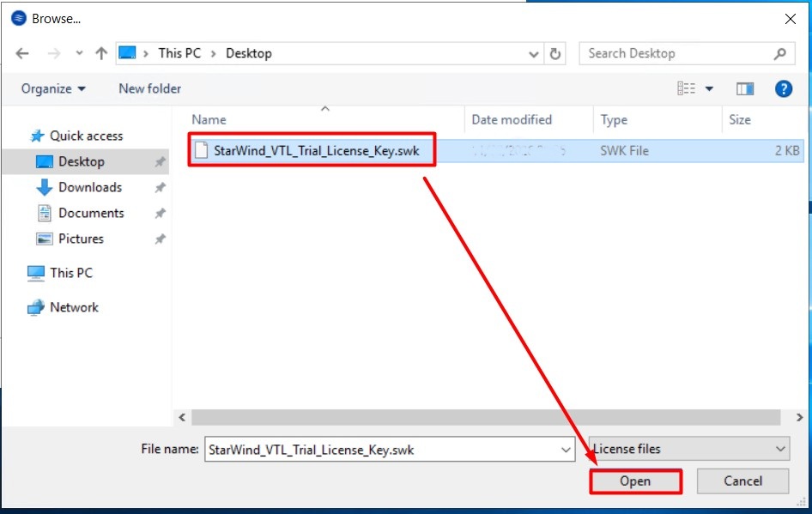Open the Pictures folder shortcut
Viewport: 812px width, 514px height.
81,239
